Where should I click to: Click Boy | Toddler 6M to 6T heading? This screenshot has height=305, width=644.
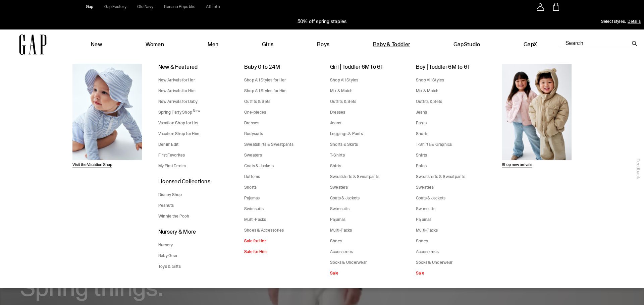point(443,67)
